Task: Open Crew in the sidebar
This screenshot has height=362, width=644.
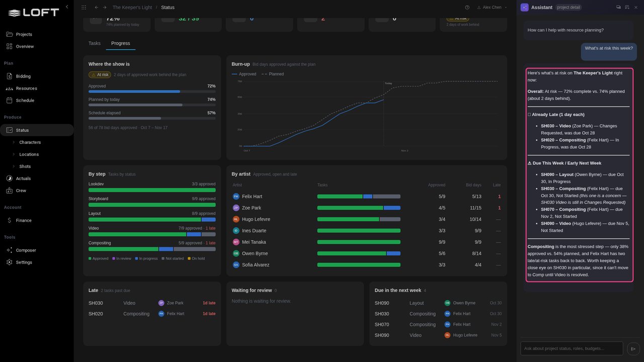Action: (x=37, y=191)
